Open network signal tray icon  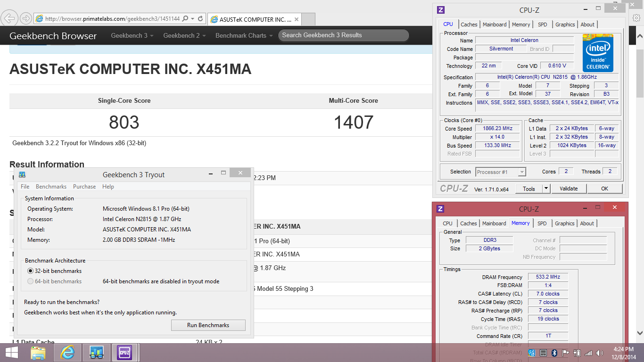[x=588, y=353]
